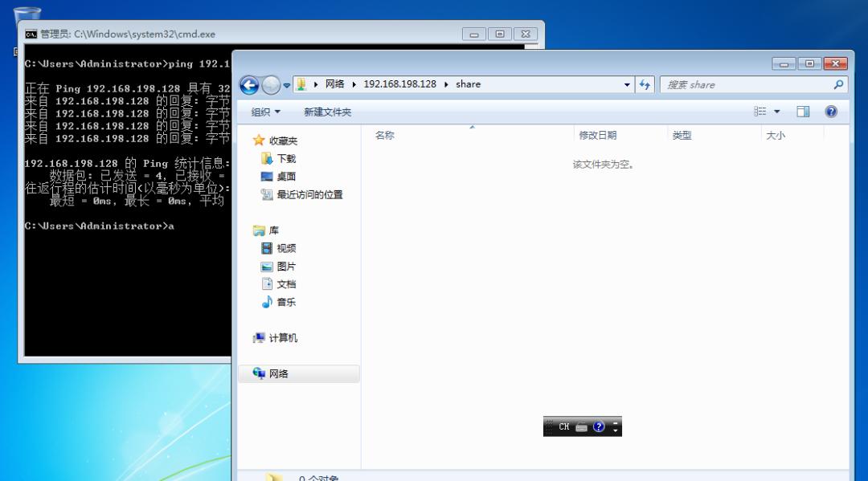Click the 收藏夹 star icon
The image size is (868, 481).
click(259, 141)
